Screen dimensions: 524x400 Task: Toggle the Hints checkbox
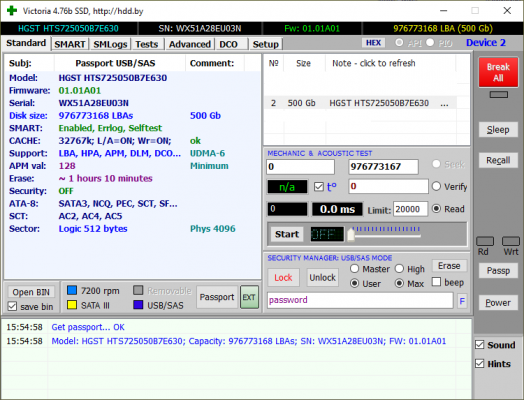pos(480,363)
